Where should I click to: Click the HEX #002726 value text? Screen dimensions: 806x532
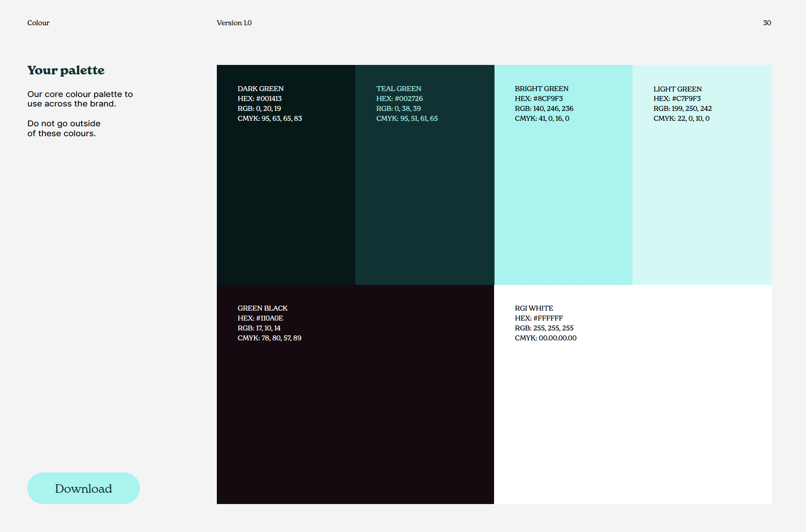pyautogui.click(x=399, y=99)
